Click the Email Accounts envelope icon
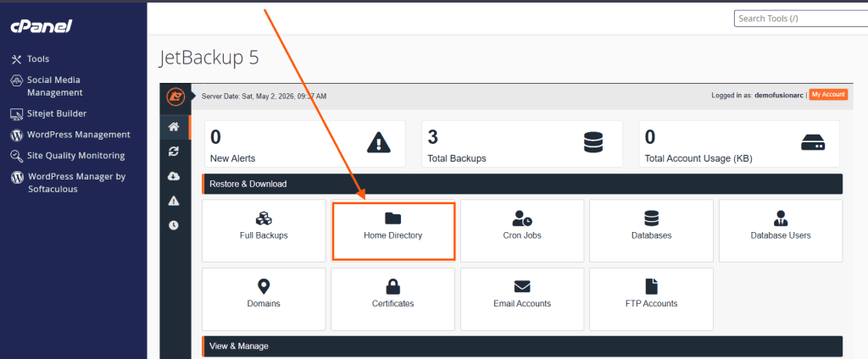This screenshot has height=359, width=868. pyautogui.click(x=522, y=286)
